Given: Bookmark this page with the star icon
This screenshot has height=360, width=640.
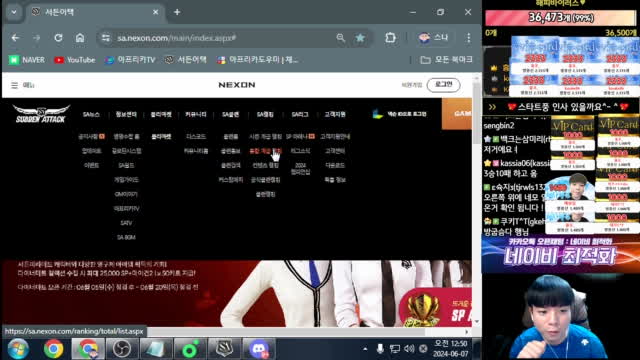Looking at the screenshot, I should click(x=360, y=38).
